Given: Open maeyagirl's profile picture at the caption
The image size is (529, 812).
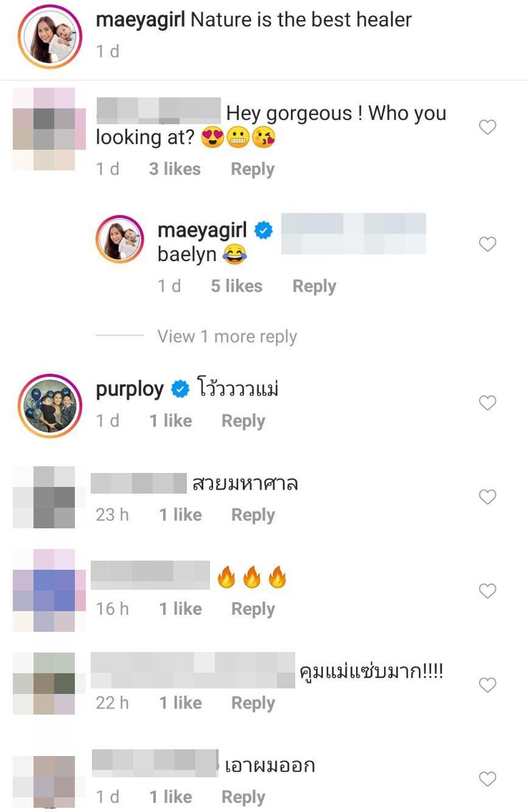Looking at the screenshot, I should click(x=50, y=36).
